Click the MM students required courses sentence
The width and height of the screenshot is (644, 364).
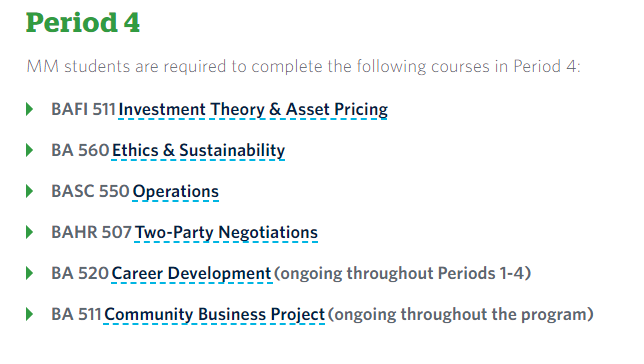[x=304, y=67]
